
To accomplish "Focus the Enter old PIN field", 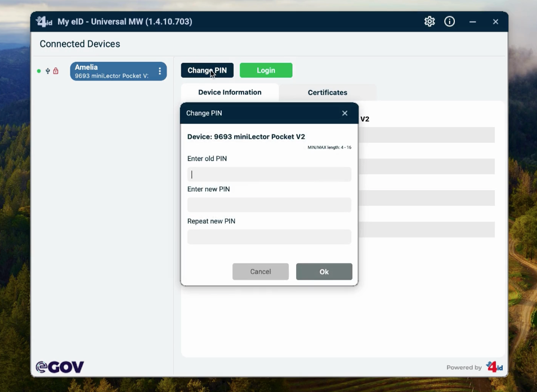I will [269, 174].
